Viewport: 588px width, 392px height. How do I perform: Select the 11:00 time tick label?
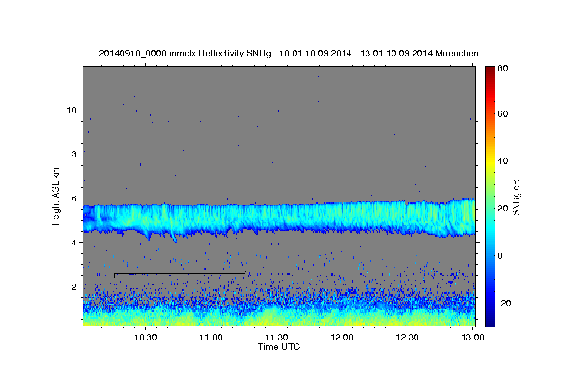(x=211, y=337)
